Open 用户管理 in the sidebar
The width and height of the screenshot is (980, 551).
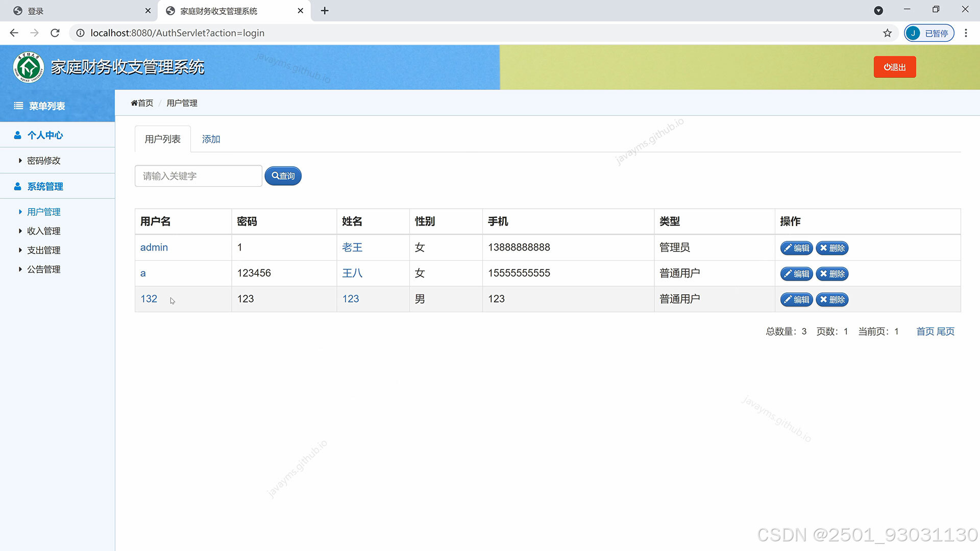(44, 212)
